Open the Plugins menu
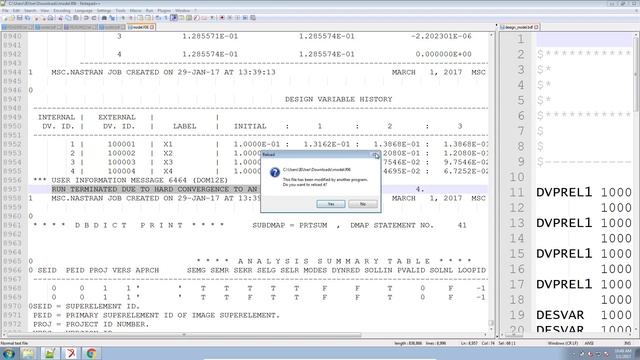The image size is (640, 360). pos(164,11)
